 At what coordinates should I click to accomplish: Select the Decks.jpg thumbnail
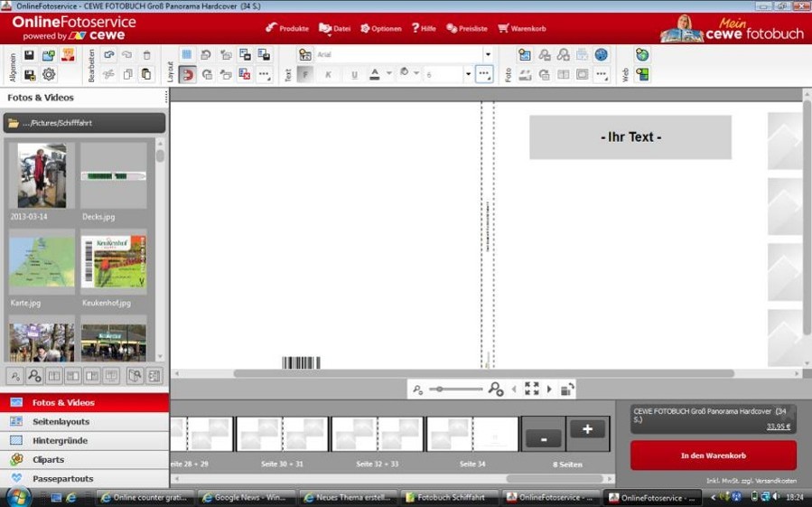[x=114, y=176]
